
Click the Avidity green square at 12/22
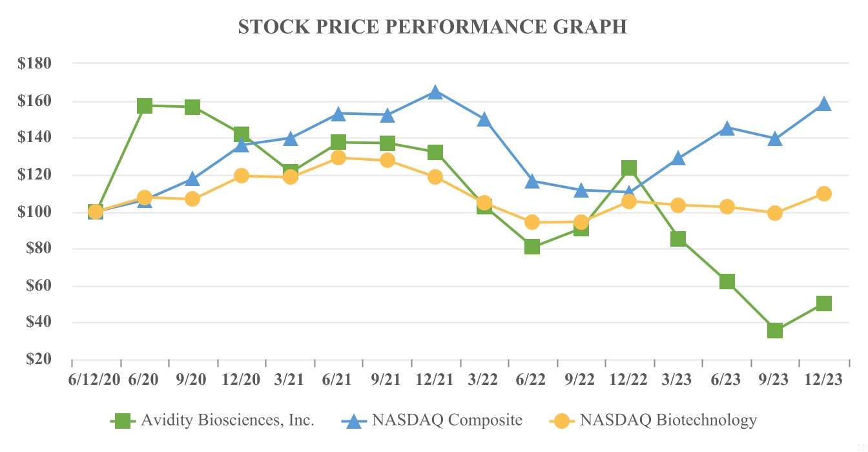[629, 168]
